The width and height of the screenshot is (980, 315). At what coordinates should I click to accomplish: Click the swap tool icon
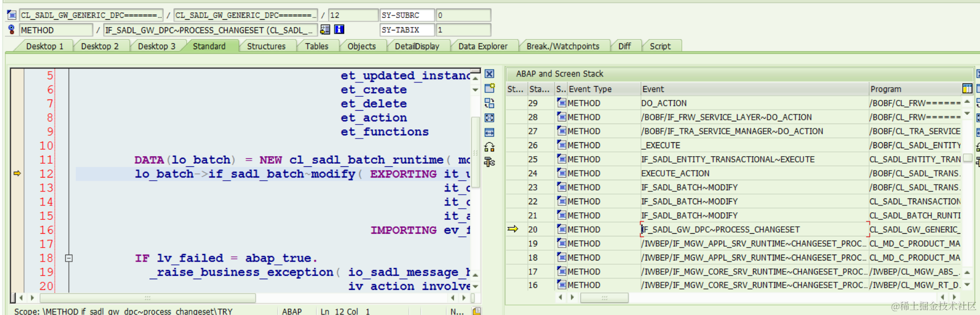489,103
